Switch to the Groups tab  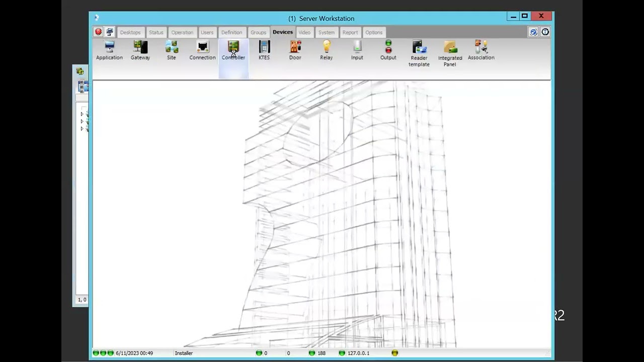(x=259, y=32)
